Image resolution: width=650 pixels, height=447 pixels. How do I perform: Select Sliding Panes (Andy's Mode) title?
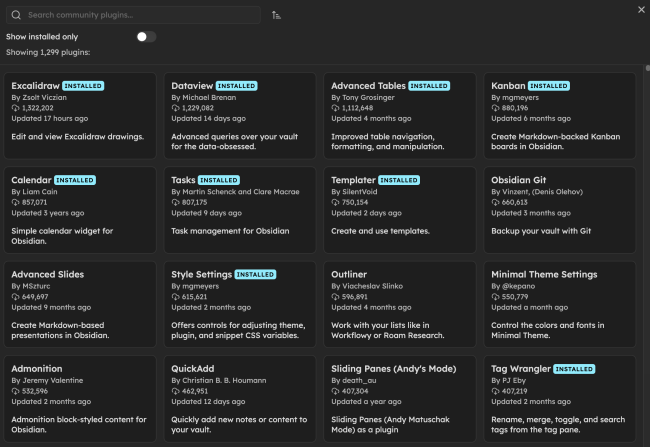[394, 369]
